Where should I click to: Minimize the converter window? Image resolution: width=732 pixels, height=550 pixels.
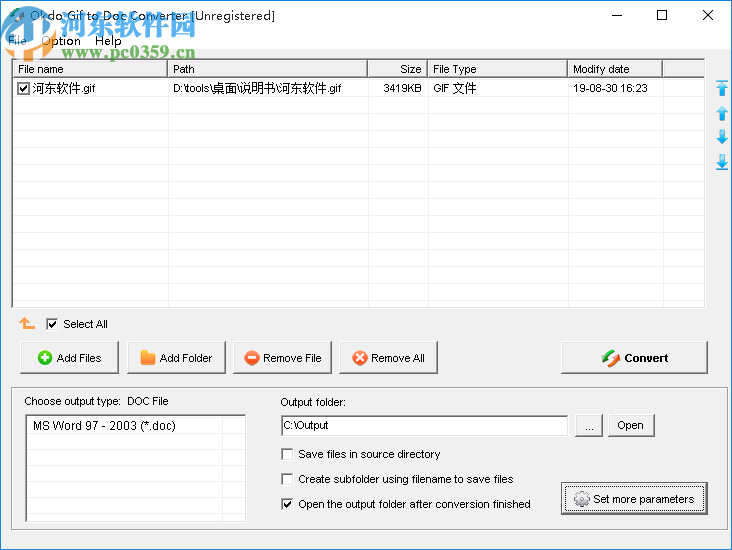[617, 15]
